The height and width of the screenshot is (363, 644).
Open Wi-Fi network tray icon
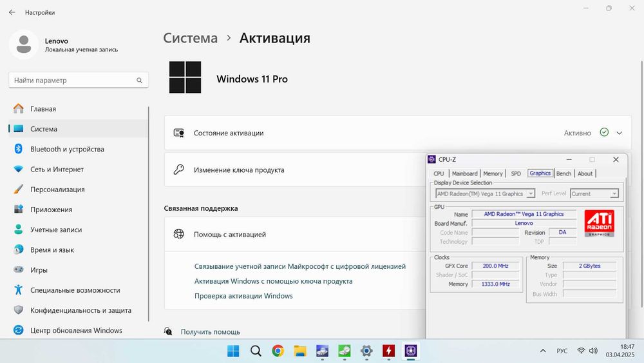tap(581, 351)
